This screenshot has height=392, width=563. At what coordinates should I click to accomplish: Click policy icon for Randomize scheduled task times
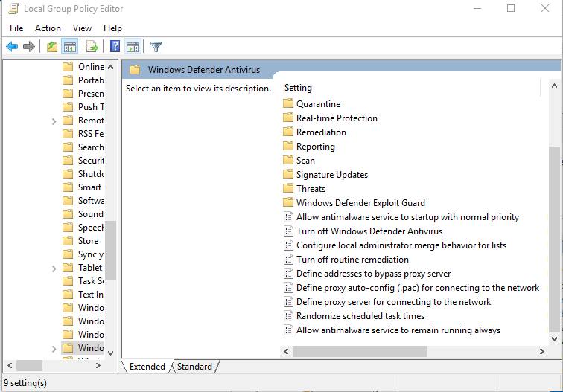point(288,316)
